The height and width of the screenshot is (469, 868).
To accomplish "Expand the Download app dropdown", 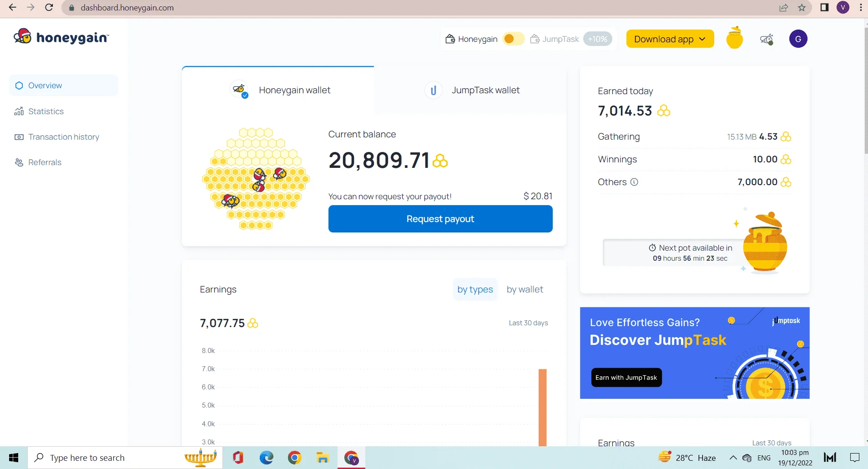I will (670, 39).
